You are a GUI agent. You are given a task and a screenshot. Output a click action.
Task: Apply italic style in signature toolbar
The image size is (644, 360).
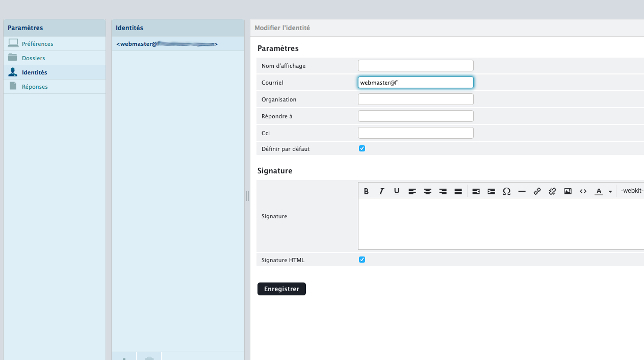click(381, 191)
